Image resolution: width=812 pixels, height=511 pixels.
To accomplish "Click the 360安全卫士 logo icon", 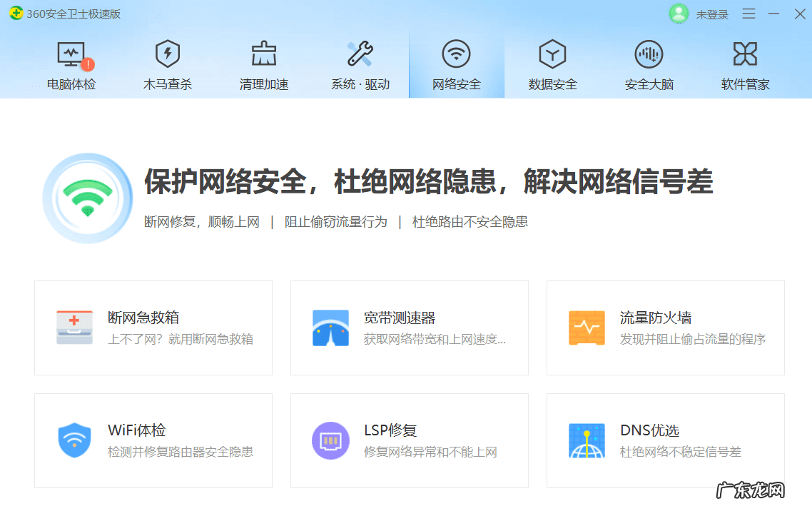I will [x=14, y=13].
